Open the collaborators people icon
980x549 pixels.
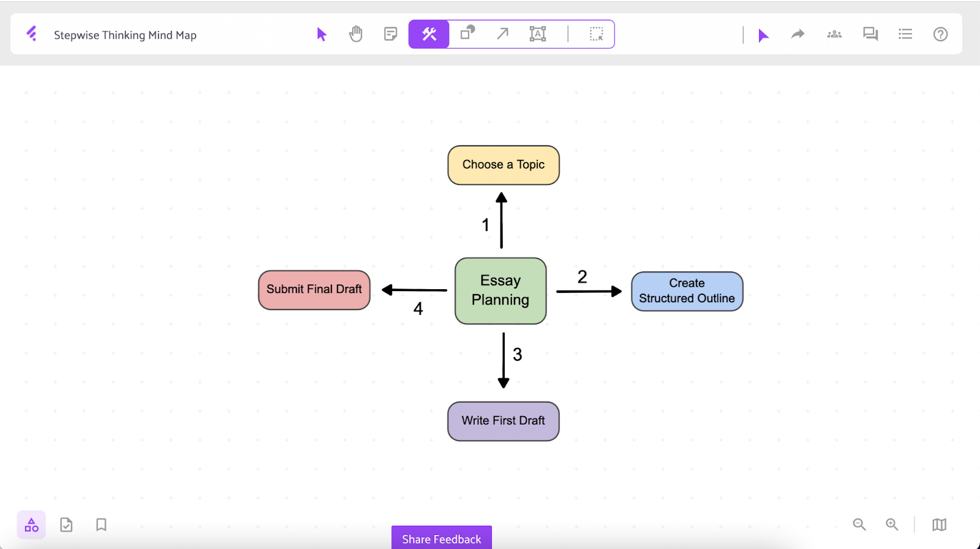[x=834, y=34]
